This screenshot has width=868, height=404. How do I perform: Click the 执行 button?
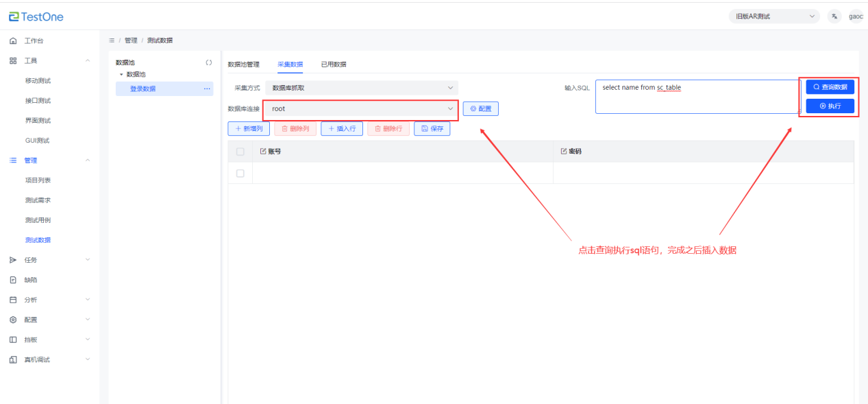tap(830, 106)
